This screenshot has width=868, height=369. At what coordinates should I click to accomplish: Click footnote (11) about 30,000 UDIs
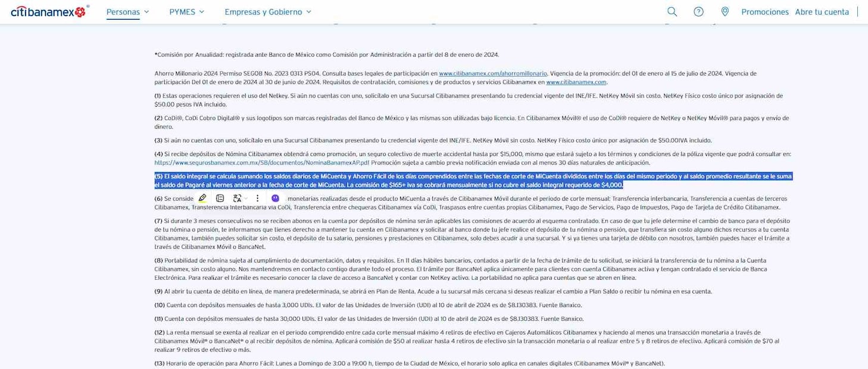[x=369, y=318]
